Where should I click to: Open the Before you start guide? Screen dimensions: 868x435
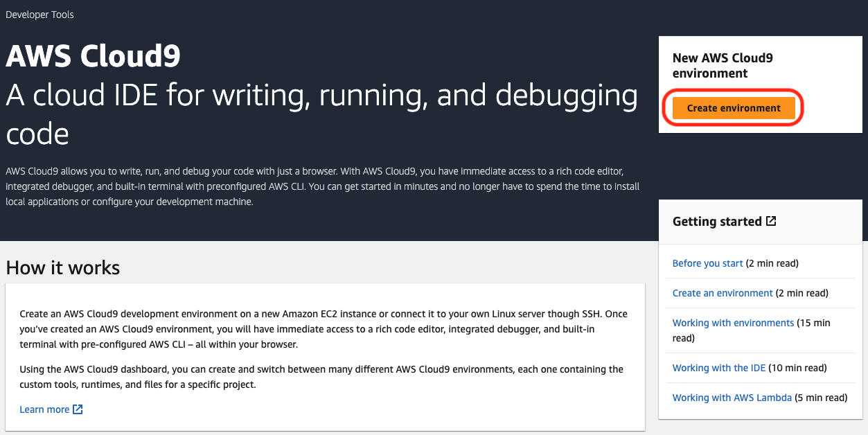pyautogui.click(x=708, y=263)
